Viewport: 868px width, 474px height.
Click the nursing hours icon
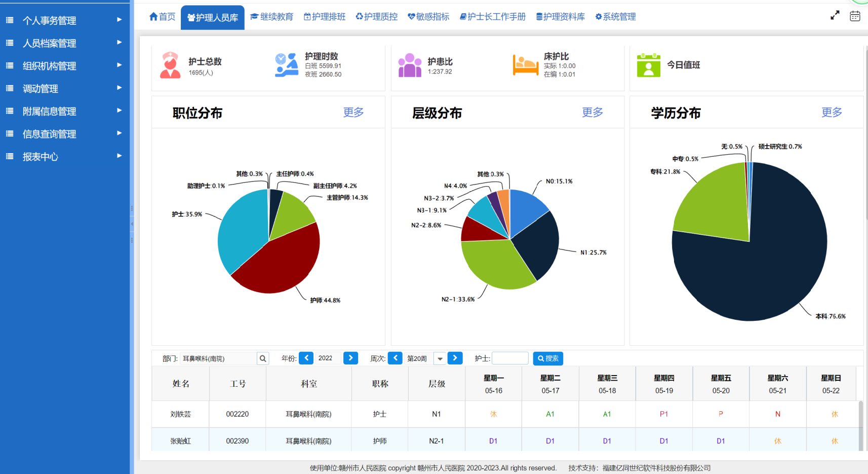point(287,65)
